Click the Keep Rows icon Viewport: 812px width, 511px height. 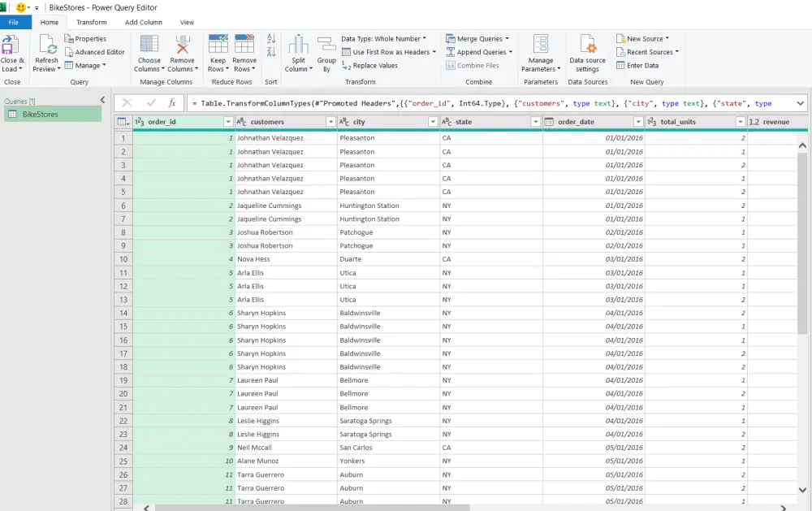tap(218, 44)
